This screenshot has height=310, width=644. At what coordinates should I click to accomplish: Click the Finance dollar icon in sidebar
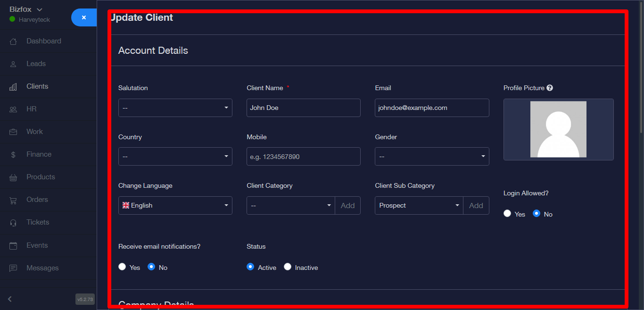pyautogui.click(x=13, y=155)
